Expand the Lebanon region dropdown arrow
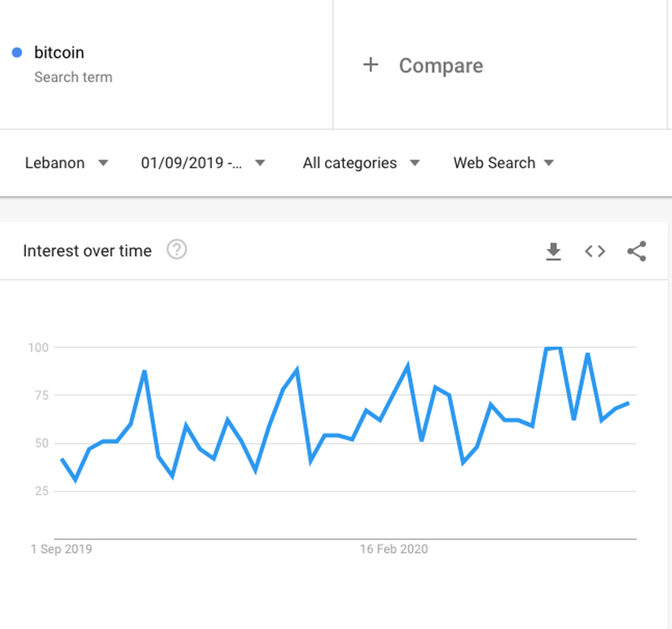672x629 pixels. pos(103,164)
